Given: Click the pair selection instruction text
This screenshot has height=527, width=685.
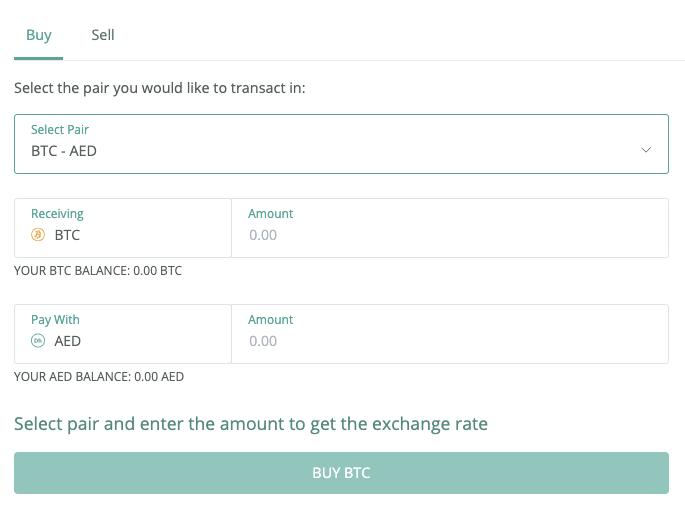Looking at the screenshot, I should point(159,88).
